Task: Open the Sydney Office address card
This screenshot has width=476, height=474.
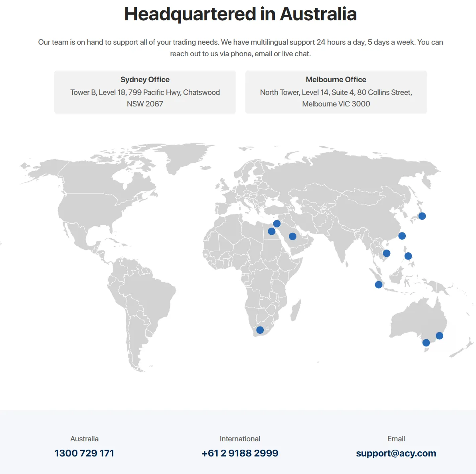Action: pos(145,92)
